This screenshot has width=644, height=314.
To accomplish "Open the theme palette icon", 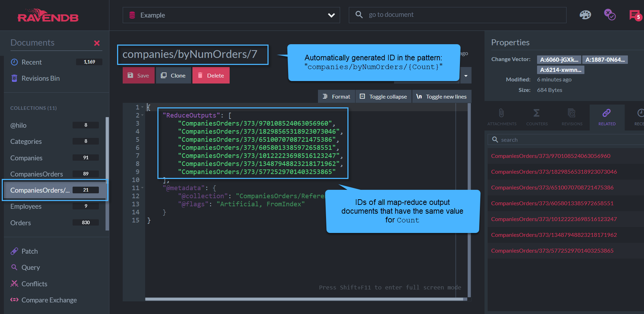I will (x=585, y=15).
